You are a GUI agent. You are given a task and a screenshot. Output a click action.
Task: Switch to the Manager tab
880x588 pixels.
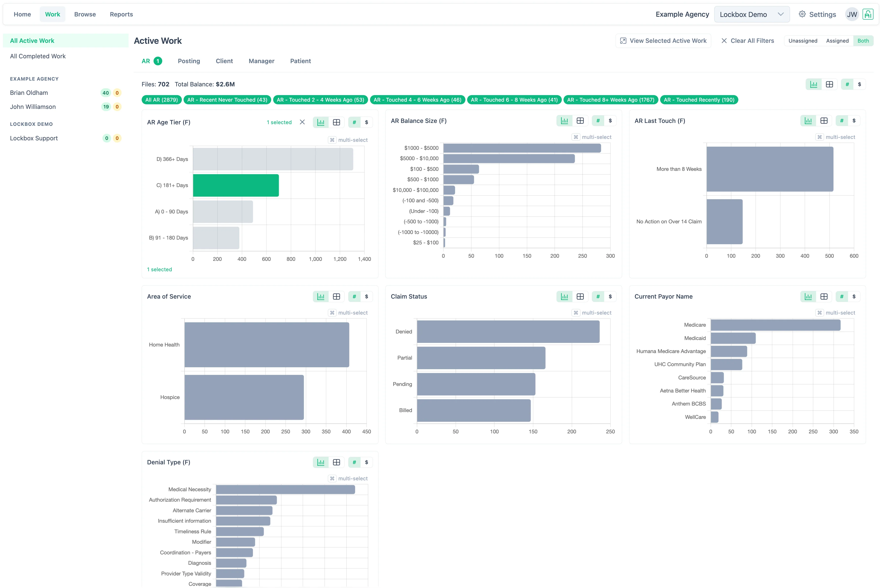pyautogui.click(x=262, y=61)
